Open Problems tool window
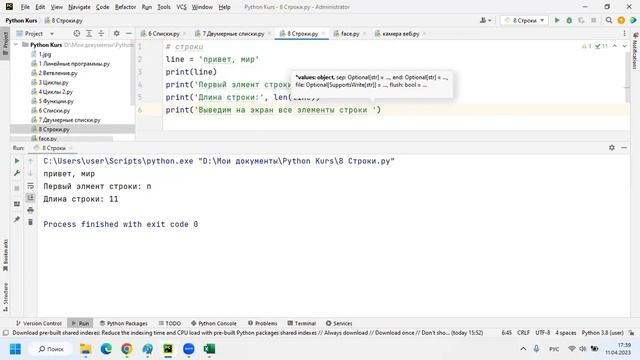Image resolution: width=640 pixels, height=360 pixels. coord(262,323)
